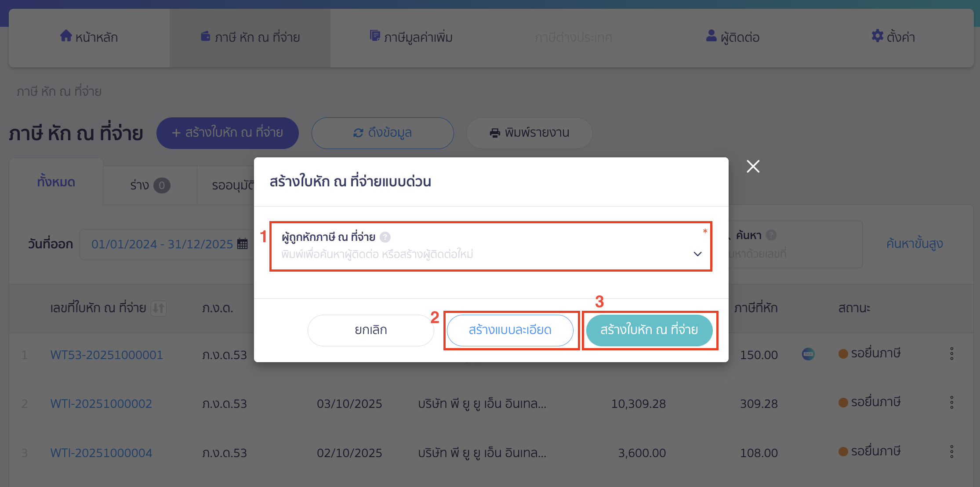Click the settings gear icon ตั้งค่า
Viewport: 980px width, 487px height.
877,37
